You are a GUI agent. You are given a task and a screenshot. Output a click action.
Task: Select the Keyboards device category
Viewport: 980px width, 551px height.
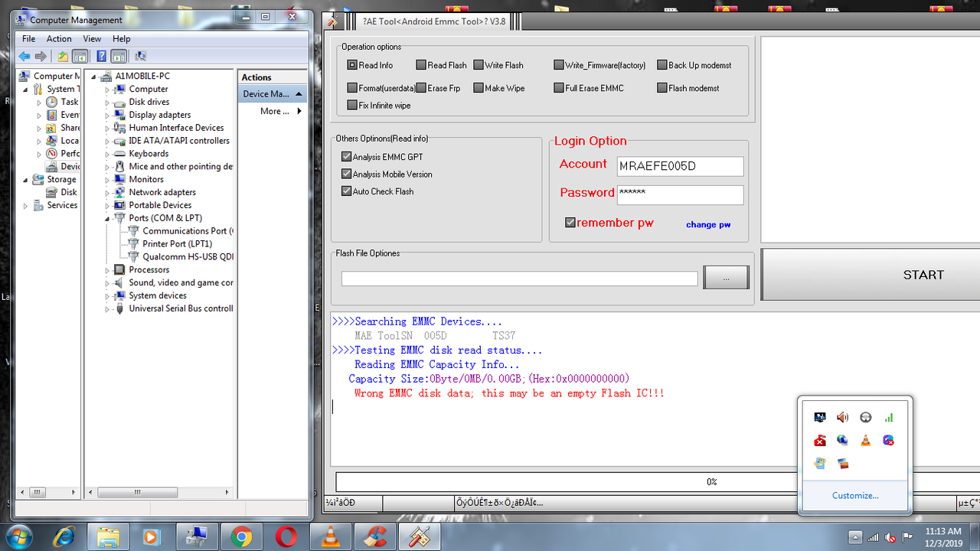(149, 153)
